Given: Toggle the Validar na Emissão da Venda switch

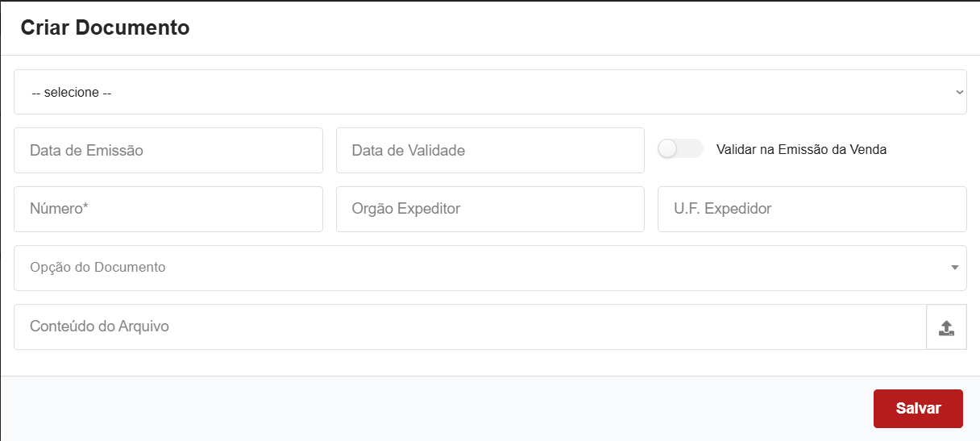Looking at the screenshot, I should pos(680,149).
